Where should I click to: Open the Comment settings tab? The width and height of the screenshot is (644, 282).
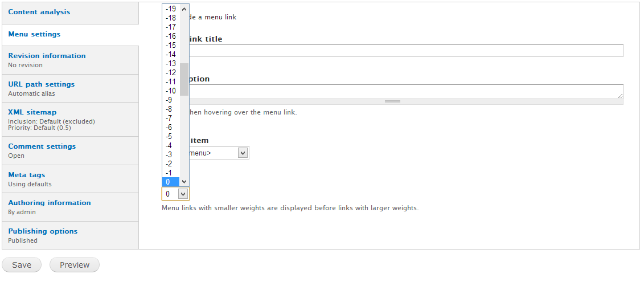(x=42, y=146)
